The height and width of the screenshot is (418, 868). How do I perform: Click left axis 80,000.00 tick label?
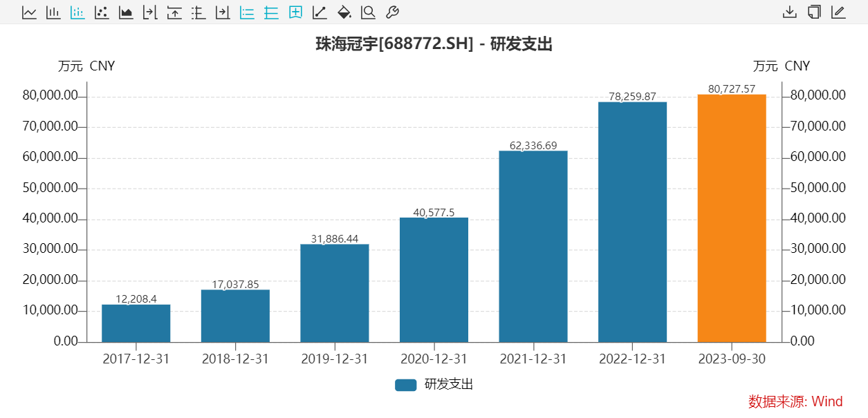tap(50, 96)
